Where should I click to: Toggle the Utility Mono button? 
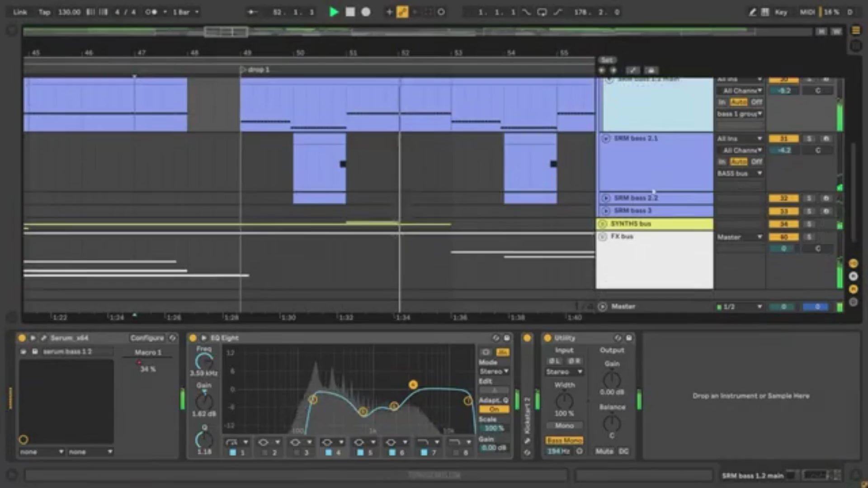point(564,426)
